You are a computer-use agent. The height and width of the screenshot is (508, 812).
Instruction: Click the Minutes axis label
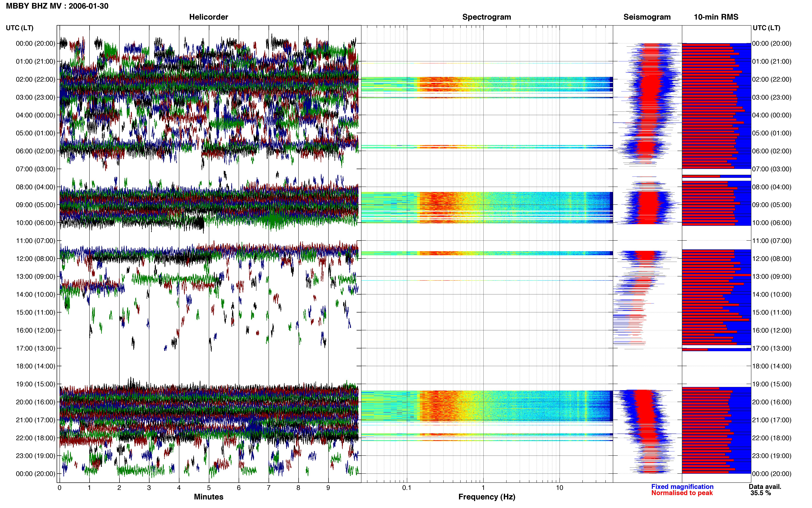[209, 497]
